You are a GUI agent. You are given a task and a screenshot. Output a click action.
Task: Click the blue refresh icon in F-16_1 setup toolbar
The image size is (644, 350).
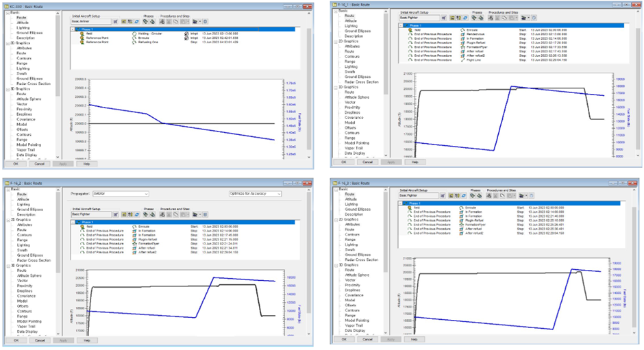pos(465,18)
